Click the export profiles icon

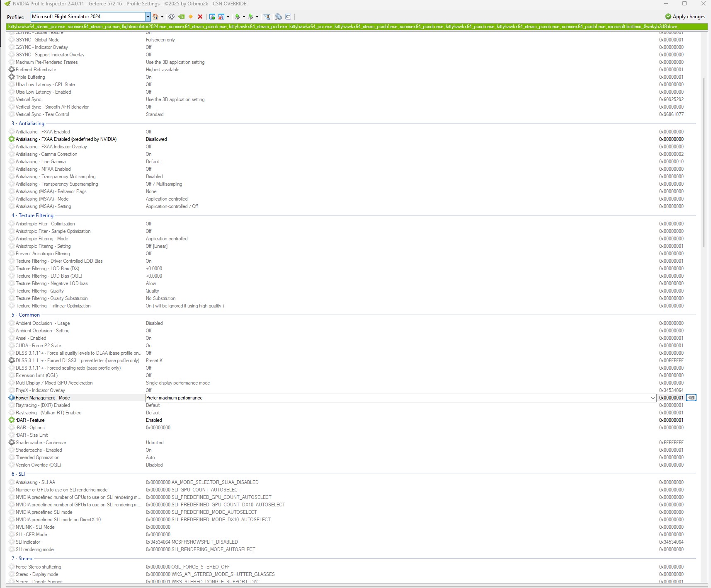coord(237,17)
